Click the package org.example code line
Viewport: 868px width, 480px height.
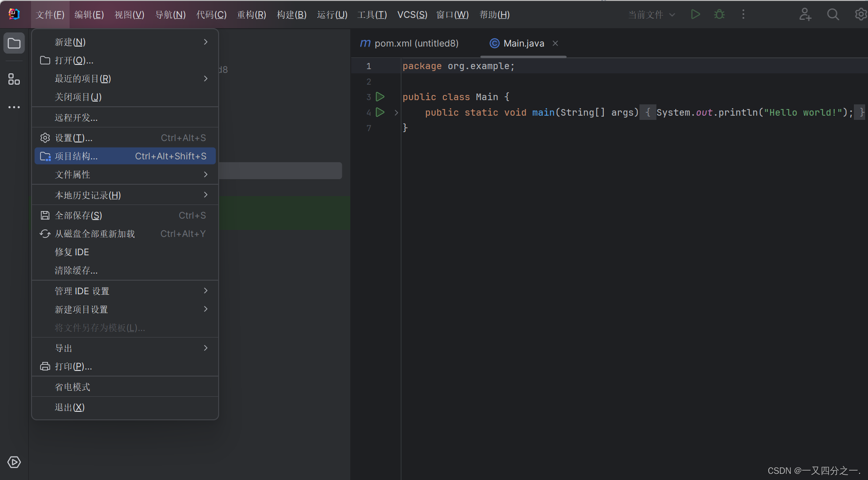coord(458,66)
